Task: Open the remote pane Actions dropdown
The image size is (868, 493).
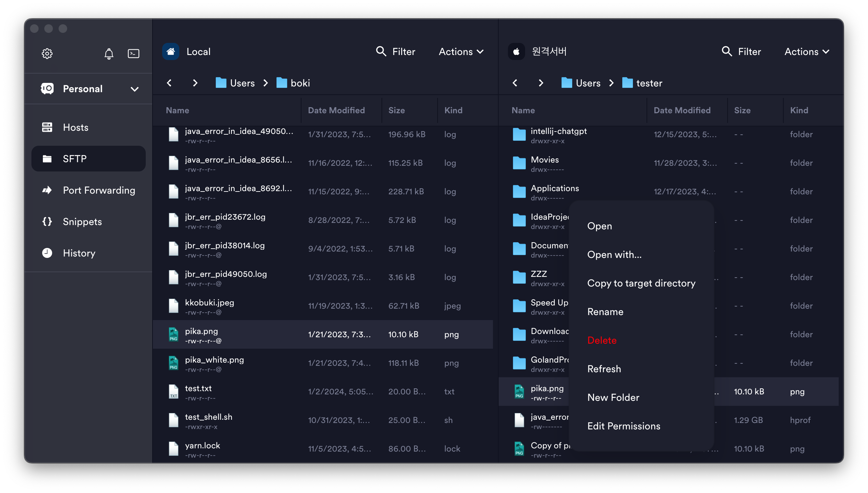Action: (x=807, y=52)
